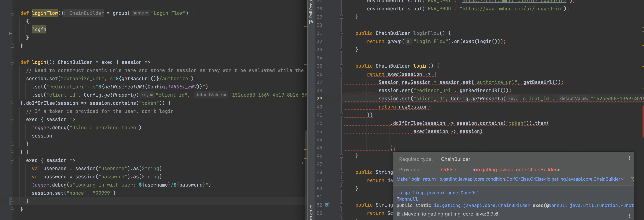Click the 'key:' parameter hint on line 39
The height and width of the screenshot is (220, 644).
tap(512, 98)
